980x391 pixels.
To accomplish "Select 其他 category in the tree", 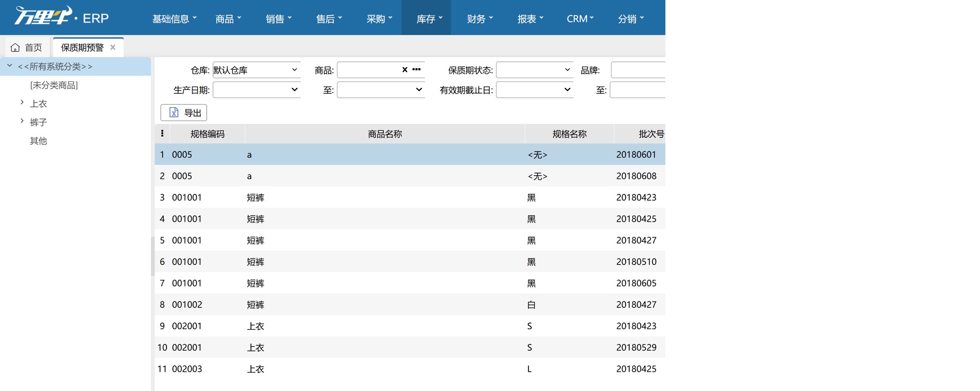I will click(x=38, y=141).
